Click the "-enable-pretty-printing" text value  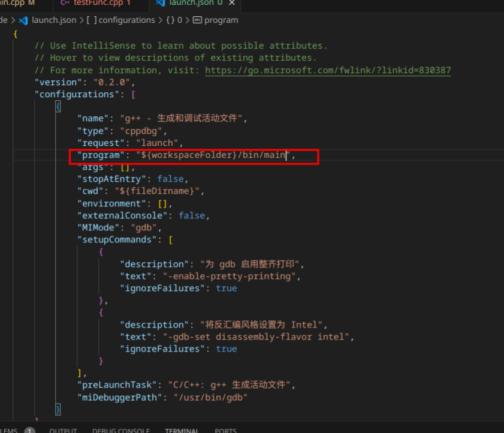(x=229, y=276)
